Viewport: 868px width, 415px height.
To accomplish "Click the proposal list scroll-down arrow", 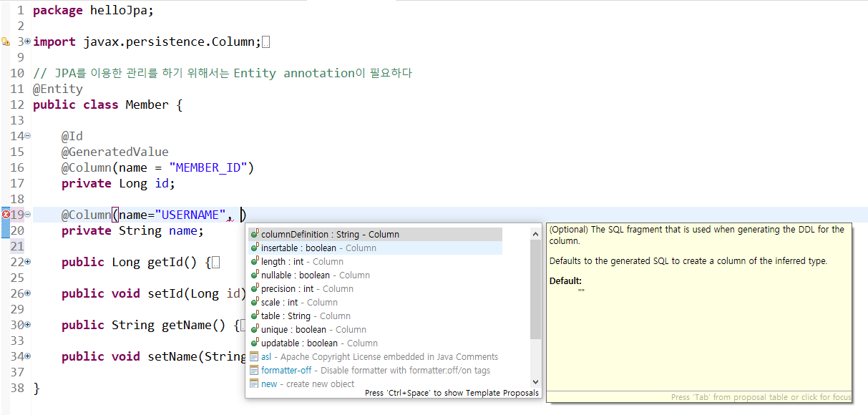I will point(536,383).
